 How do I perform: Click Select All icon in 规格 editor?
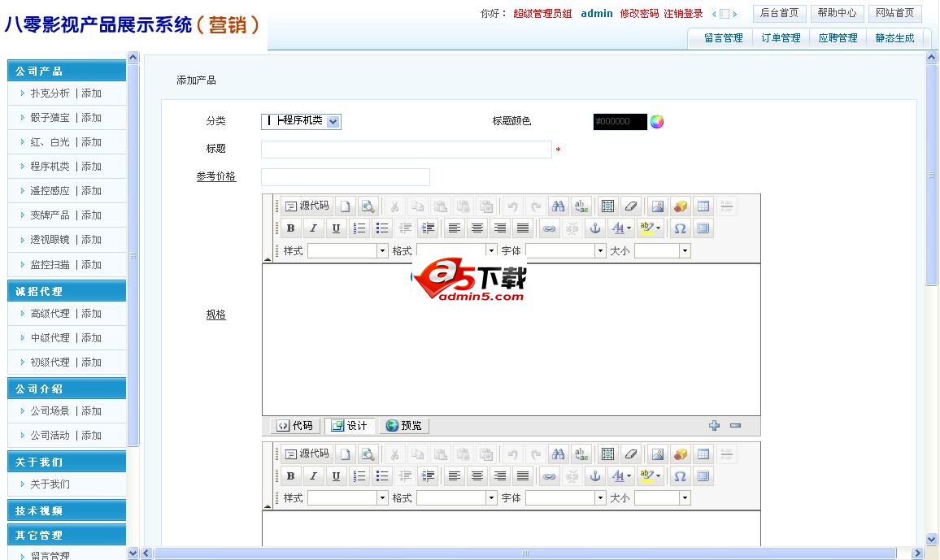(x=608, y=206)
